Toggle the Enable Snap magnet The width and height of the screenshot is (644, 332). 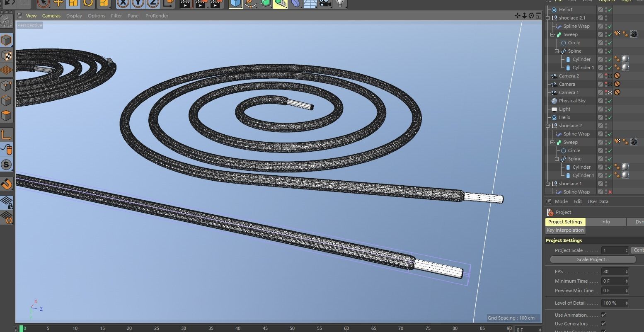(7, 184)
